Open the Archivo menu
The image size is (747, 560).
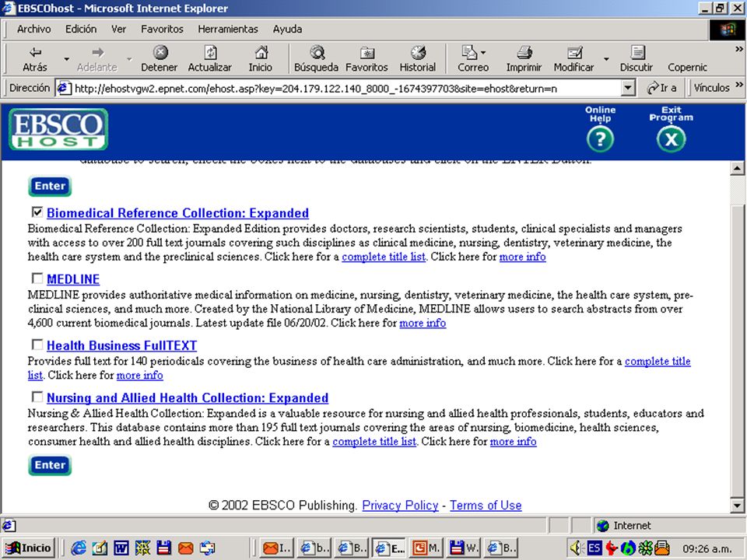[33, 29]
